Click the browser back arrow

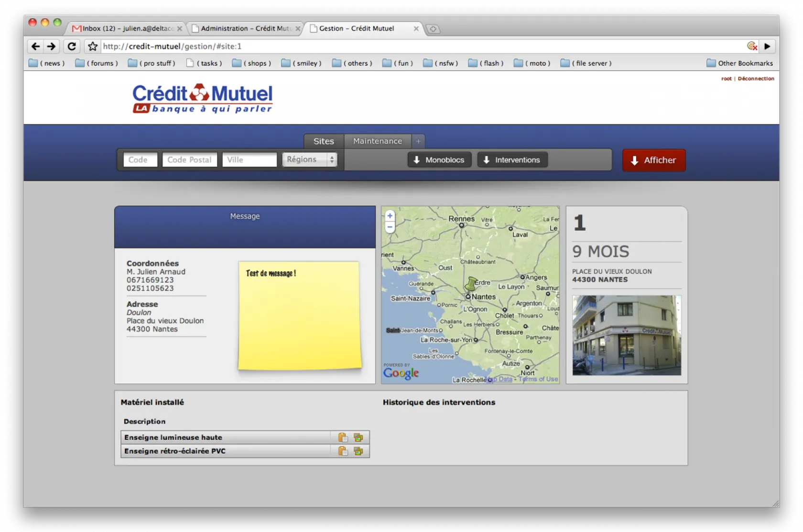(35, 46)
